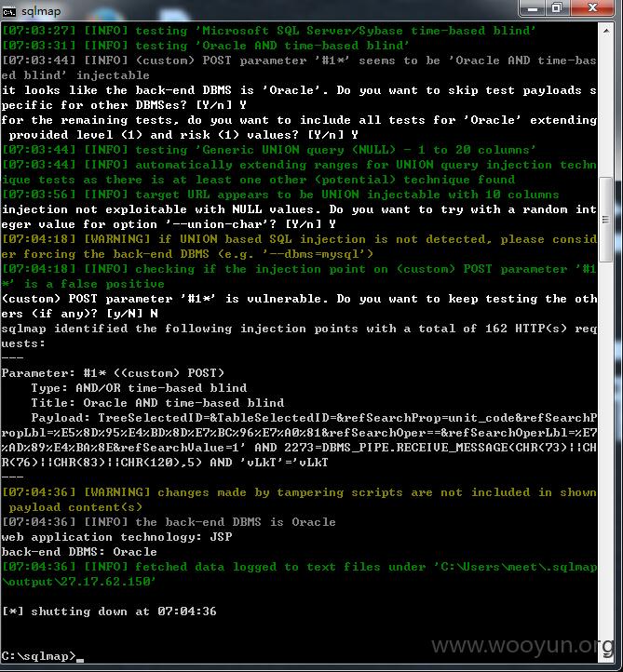Close the sqlmap console window

tap(592, 8)
